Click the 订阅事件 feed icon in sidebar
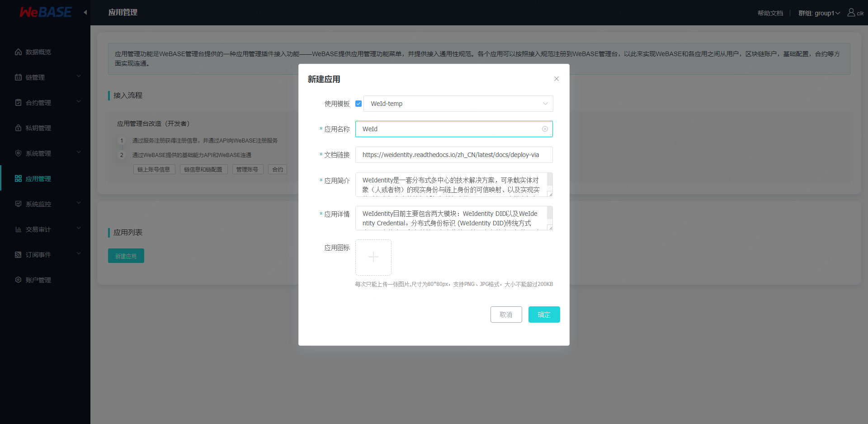Image resolution: width=868 pixels, height=424 pixels. [x=18, y=255]
